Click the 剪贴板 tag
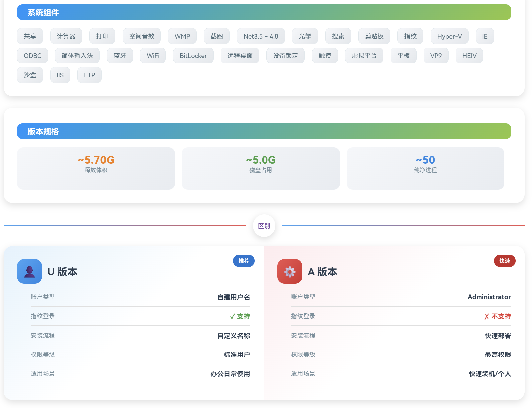This screenshot has width=532, height=408. point(374,36)
